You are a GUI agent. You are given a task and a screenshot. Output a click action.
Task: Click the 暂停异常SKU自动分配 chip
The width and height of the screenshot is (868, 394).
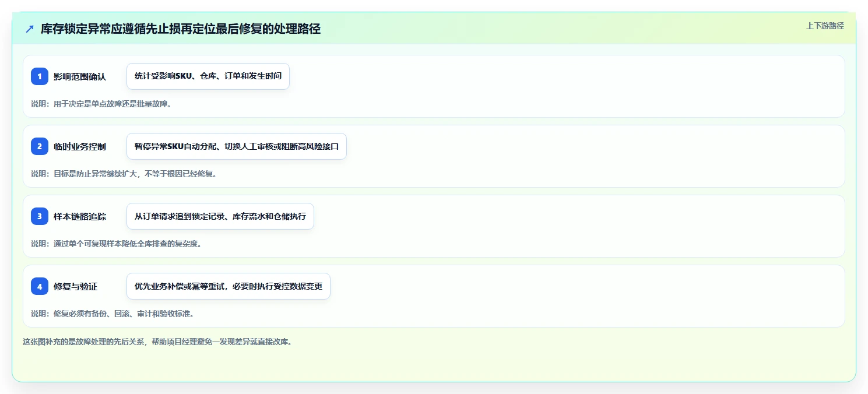coord(237,146)
